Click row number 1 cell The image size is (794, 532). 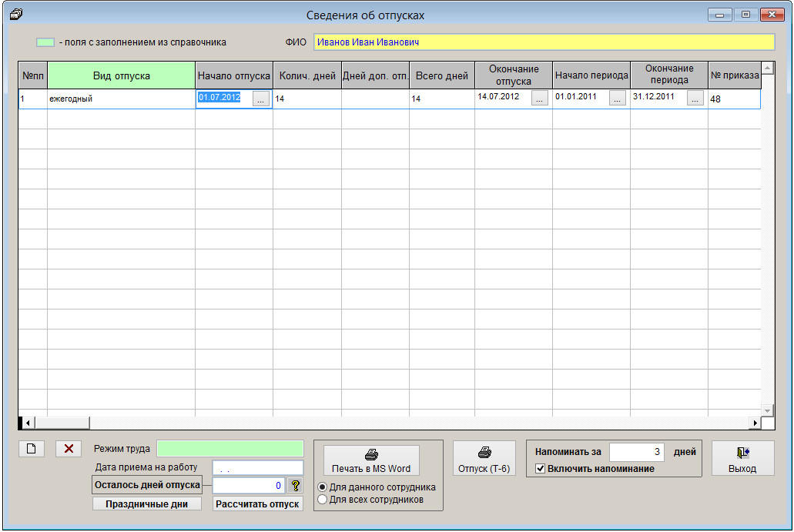[x=33, y=99]
